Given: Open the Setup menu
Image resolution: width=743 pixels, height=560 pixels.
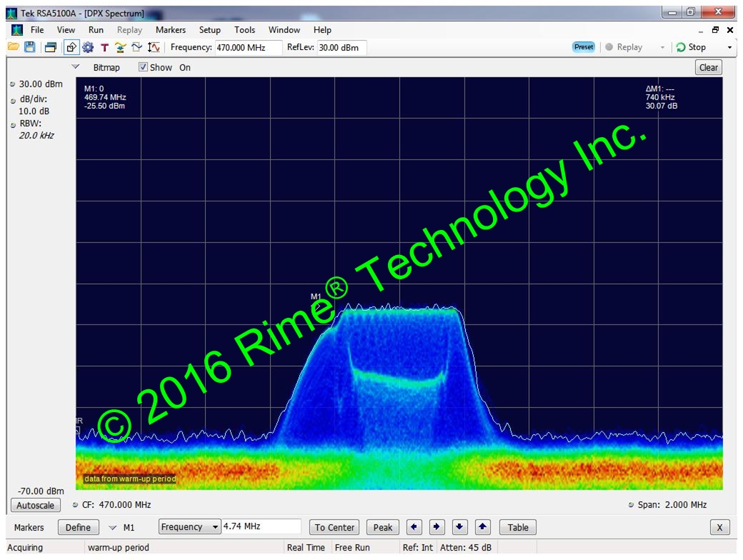Looking at the screenshot, I should 210,30.
